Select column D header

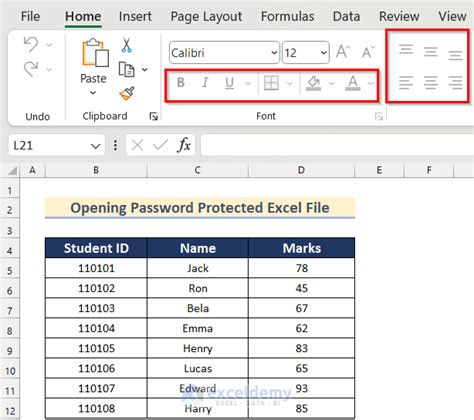(x=301, y=170)
